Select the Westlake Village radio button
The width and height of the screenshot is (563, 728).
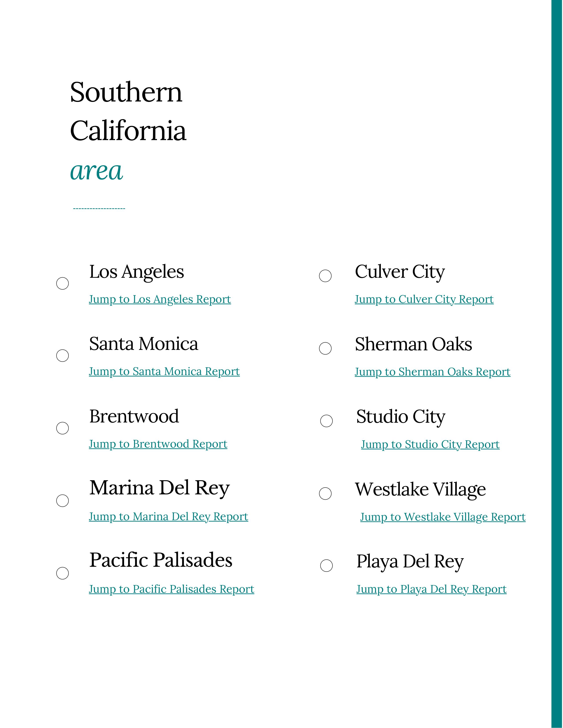coord(325,494)
